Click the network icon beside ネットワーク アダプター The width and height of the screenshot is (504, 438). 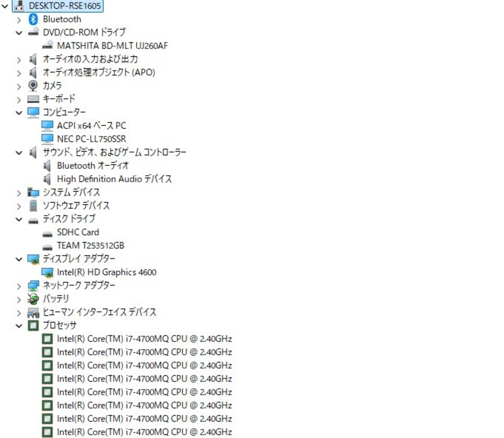(x=33, y=286)
